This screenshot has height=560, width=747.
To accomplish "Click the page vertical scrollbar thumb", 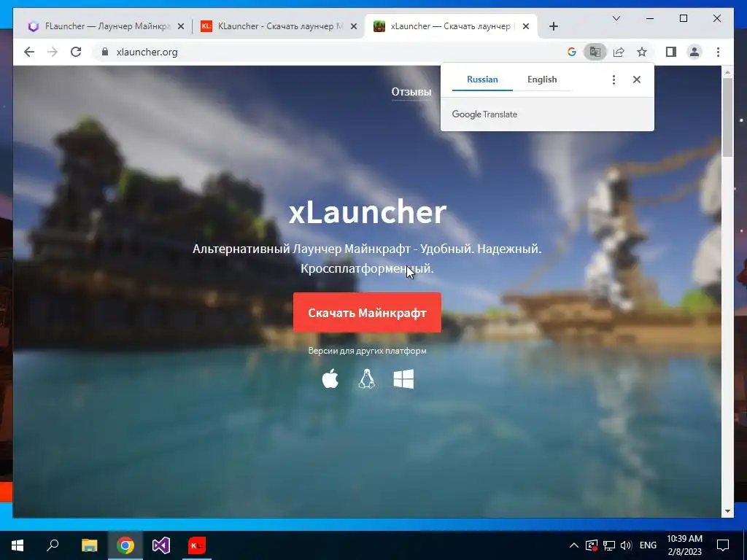I will pos(727,117).
